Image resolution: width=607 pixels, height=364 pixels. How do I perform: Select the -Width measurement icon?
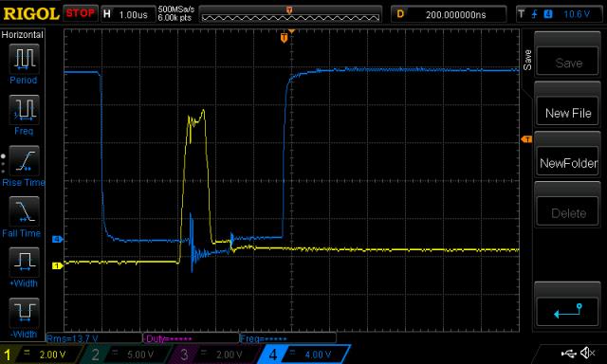(x=24, y=313)
